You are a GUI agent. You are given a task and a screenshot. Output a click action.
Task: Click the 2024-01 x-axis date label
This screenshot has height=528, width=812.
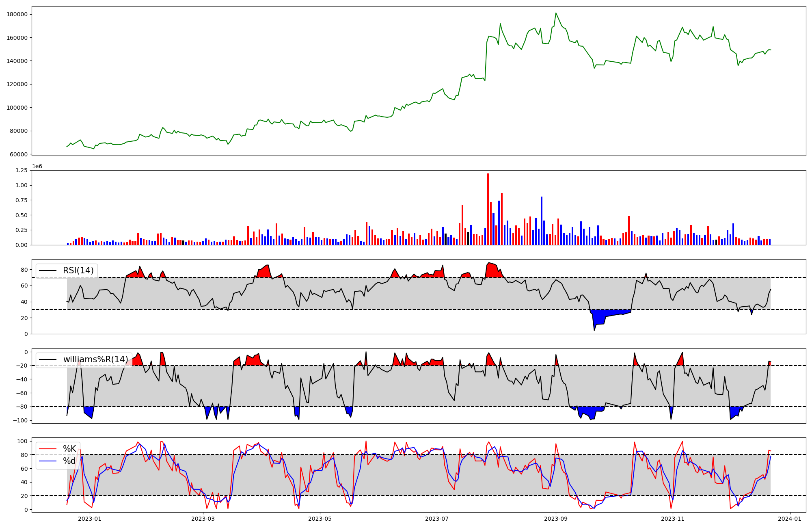[x=790, y=519]
